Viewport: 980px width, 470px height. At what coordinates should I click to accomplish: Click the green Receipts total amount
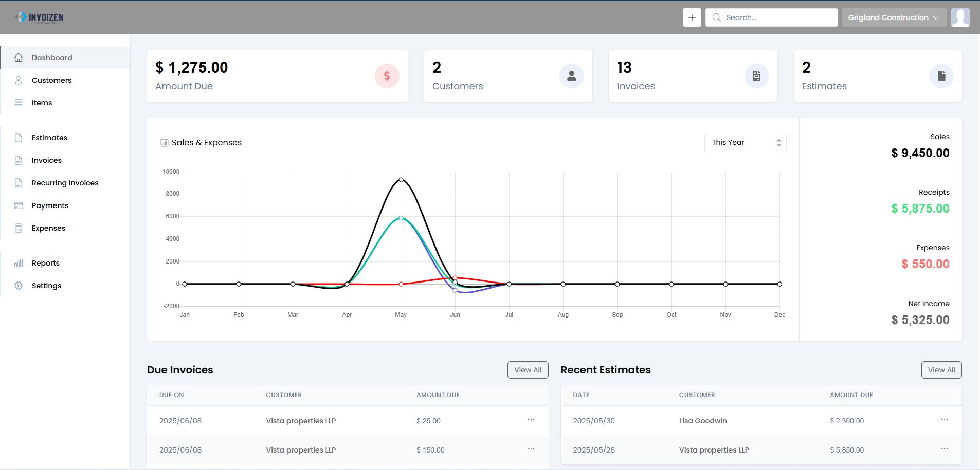(x=920, y=208)
